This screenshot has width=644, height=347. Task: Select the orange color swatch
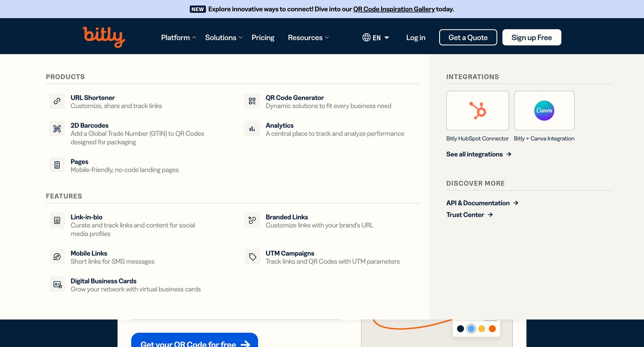click(x=492, y=329)
